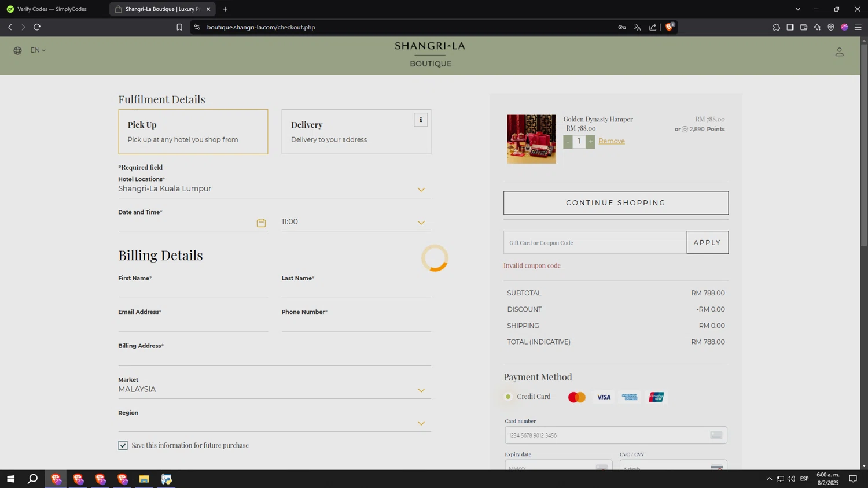Open the tab search dropdown arrow
Viewport: 868px width, 488px height.
798,9
